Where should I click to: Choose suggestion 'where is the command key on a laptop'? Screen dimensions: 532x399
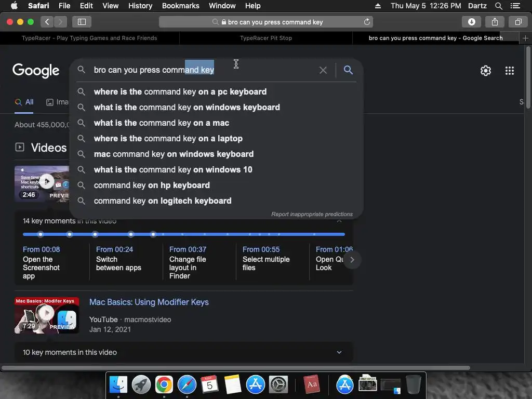coord(216,138)
